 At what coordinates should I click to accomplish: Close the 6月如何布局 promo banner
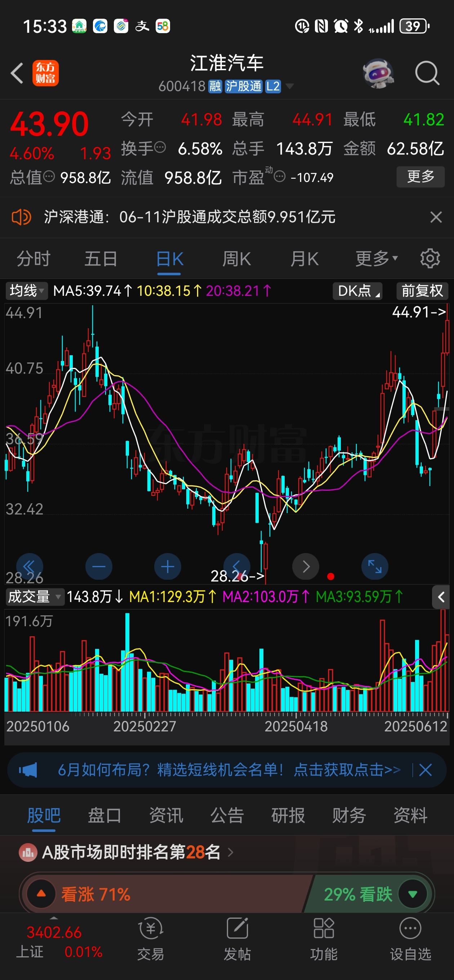coord(426,770)
